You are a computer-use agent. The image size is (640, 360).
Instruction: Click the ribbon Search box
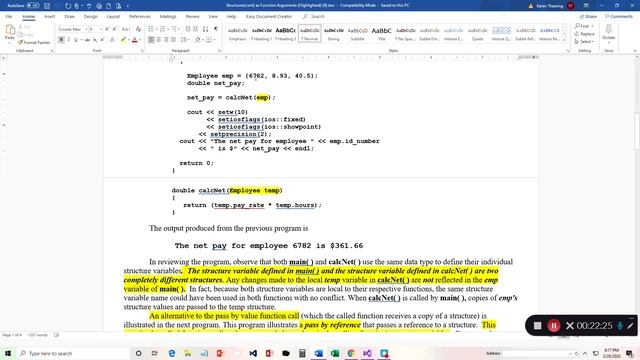click(x=314, y=17)
